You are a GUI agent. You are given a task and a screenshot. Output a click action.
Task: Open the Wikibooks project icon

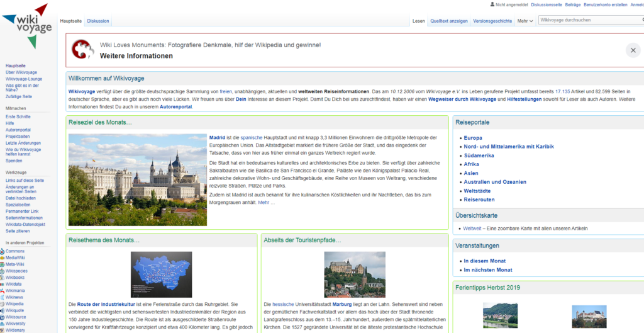pos(2,278)
